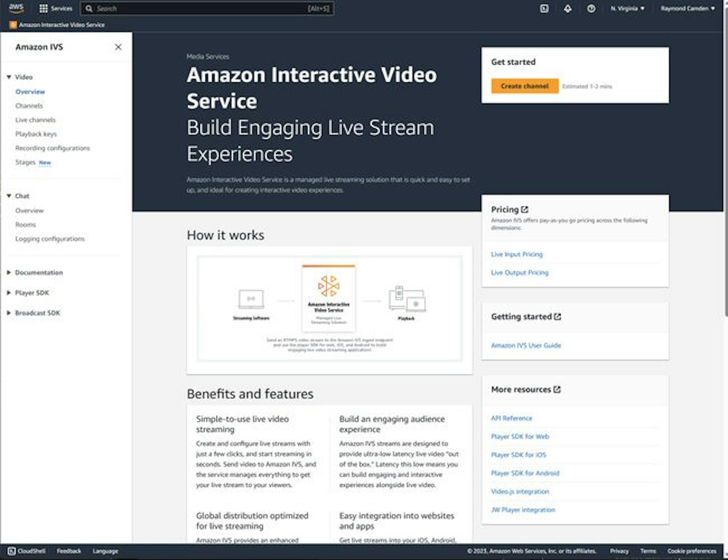This screenshot has width=728, height=560.
Task: Collapse the Video section in sidebar
Action: coord(9,77)
